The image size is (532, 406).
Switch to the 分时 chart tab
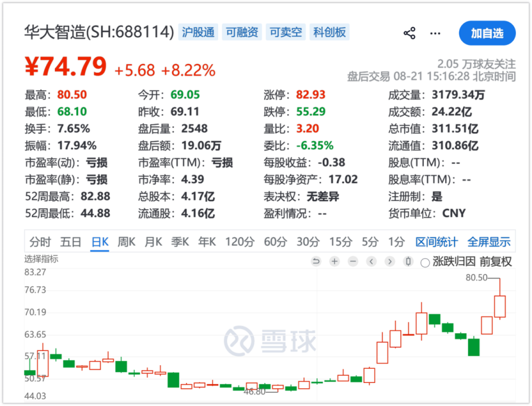click(40, 242)
